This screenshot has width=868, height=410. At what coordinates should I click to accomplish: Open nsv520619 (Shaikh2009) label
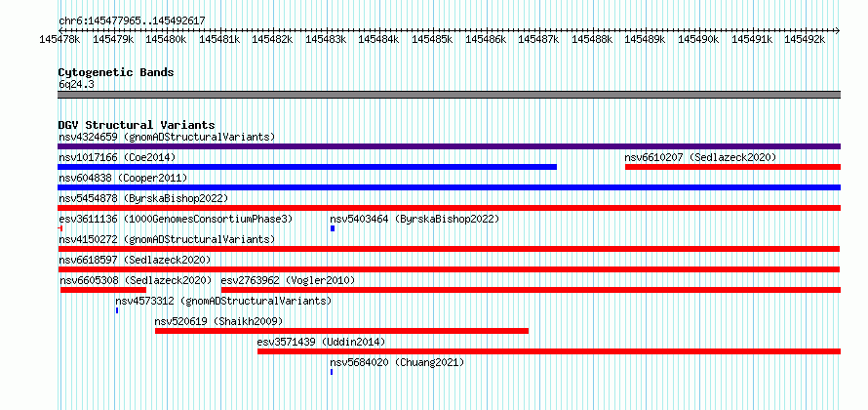(x=218, y=322)
